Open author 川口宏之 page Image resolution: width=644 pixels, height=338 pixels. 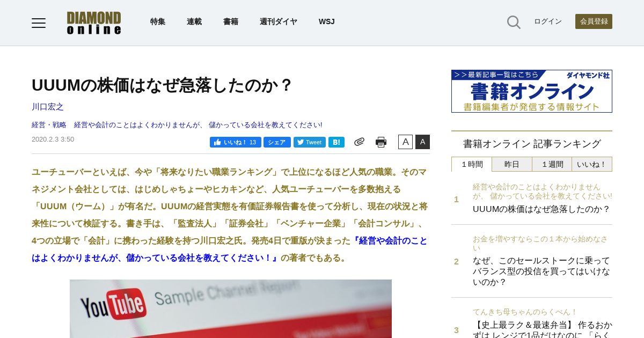click(x=48, y=107)
